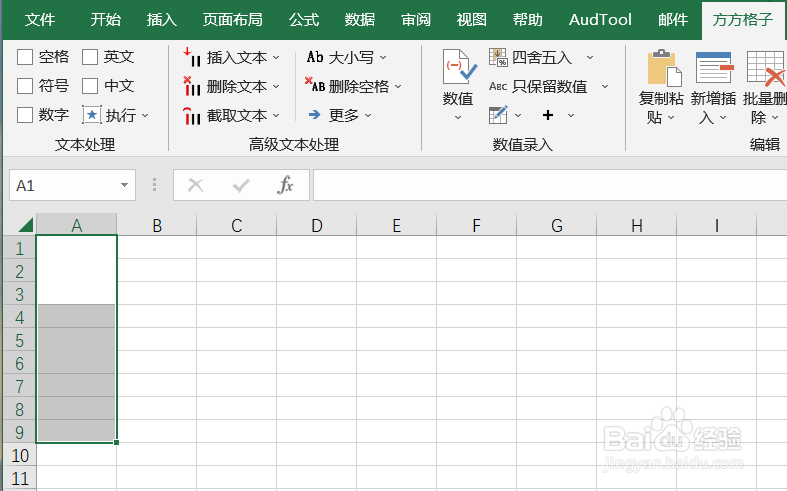Switch to the 邮件 (Mail) tab
This screenshot has height=491, width=787.
click(673, 20)
